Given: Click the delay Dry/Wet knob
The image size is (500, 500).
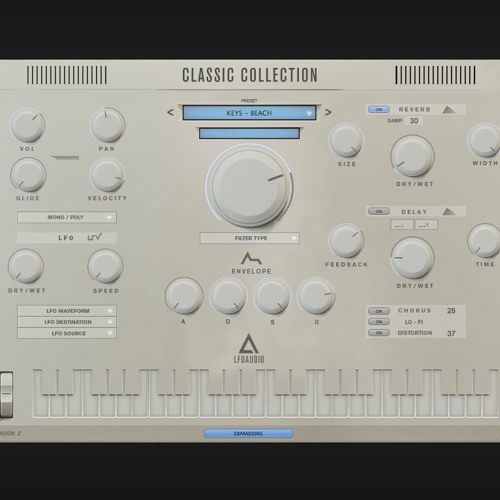Looking at the screenshot, I should click(x=413, y=258).
